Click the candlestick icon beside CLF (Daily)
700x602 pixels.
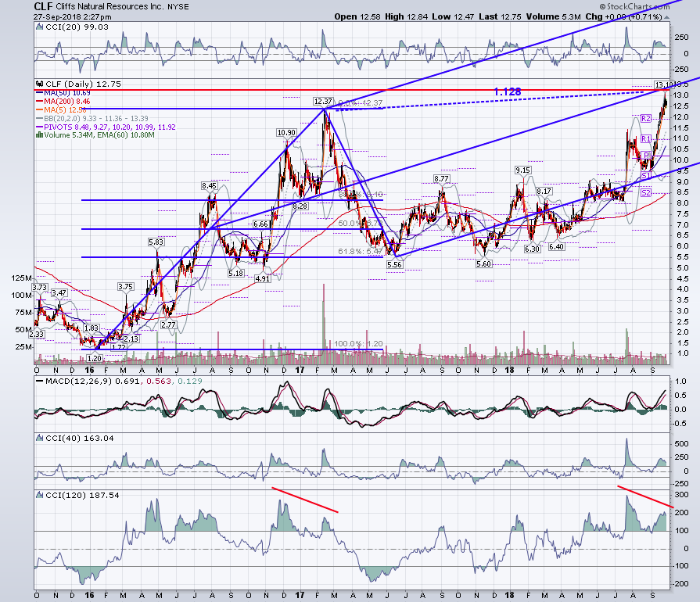coord(40,84)
